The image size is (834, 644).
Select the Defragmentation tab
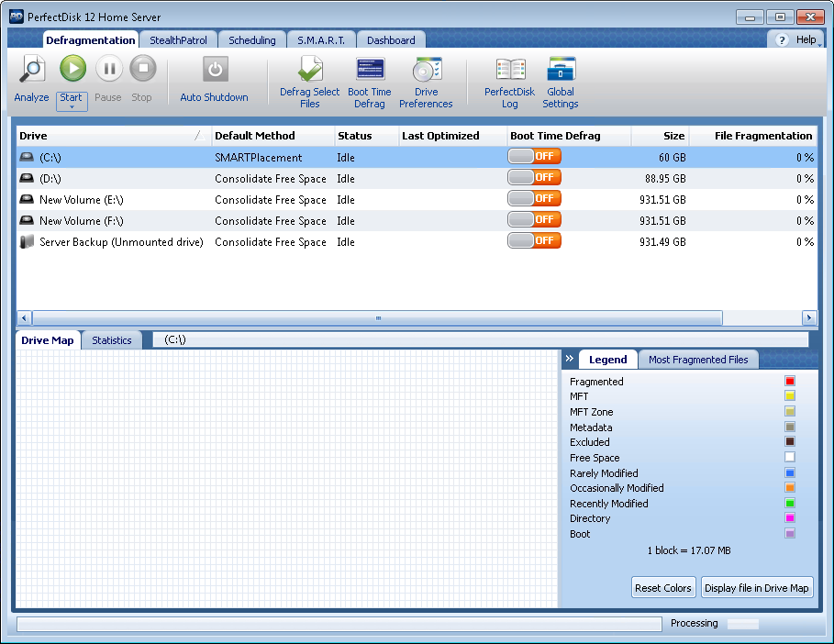(x=91, y=39)
